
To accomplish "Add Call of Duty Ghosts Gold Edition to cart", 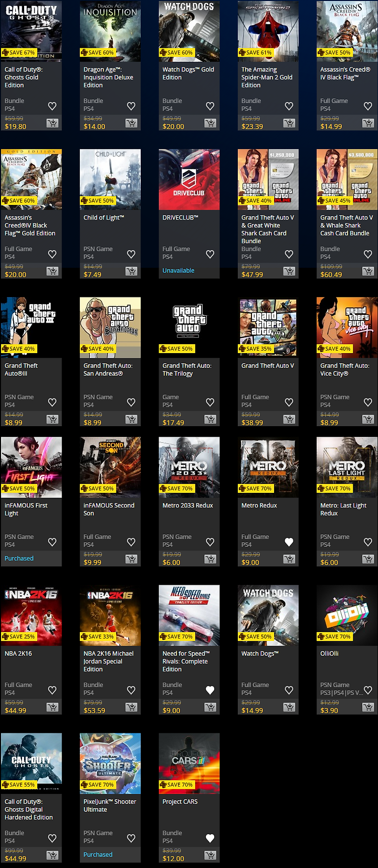I will coord(52,123).
